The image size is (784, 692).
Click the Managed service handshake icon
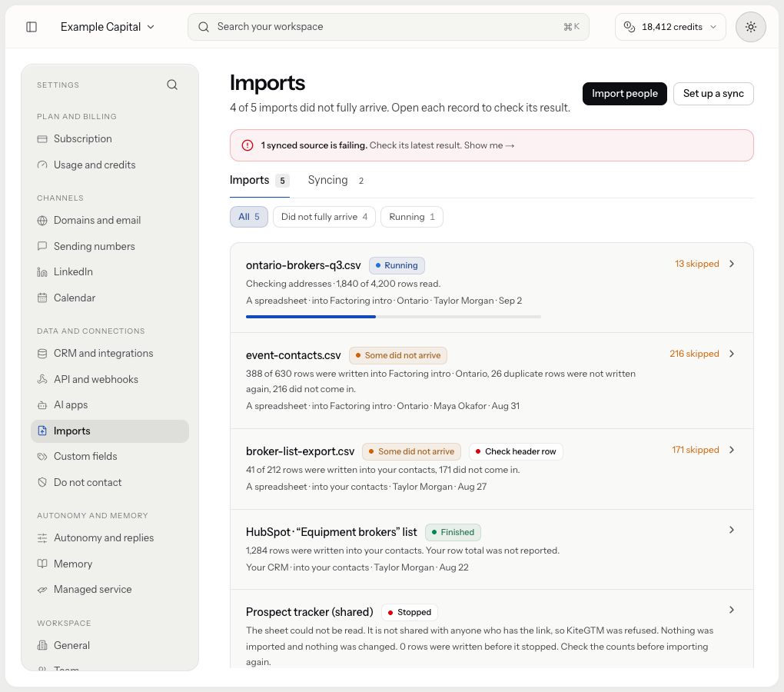(42, 590)
